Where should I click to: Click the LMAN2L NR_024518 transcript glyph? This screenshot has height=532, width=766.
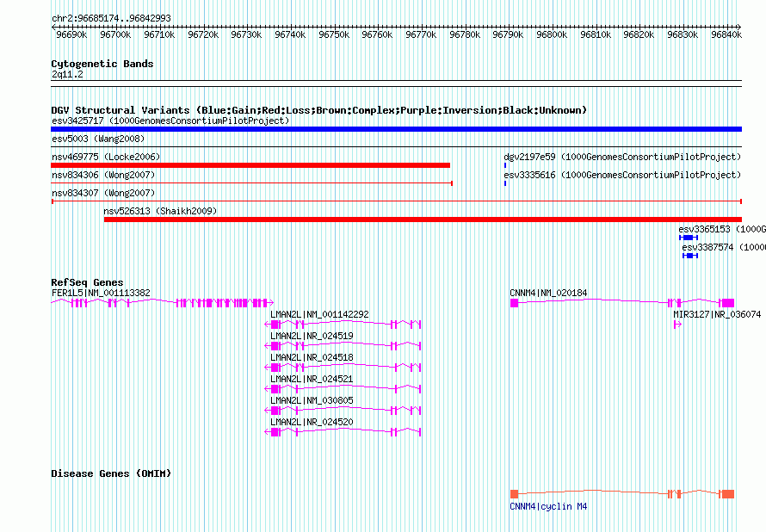(x=343, y=368)
